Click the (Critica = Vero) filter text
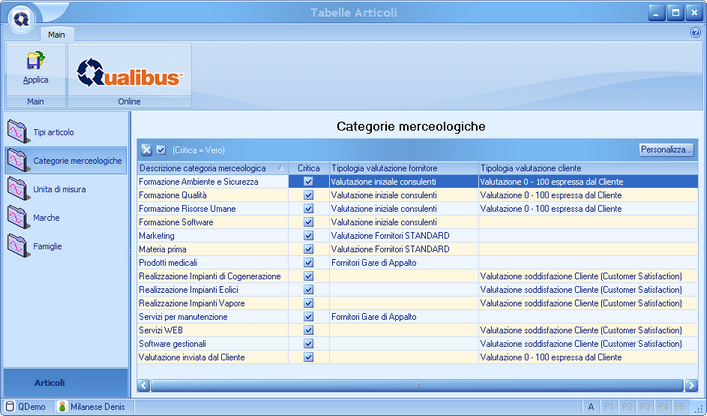 pos(198,150)
